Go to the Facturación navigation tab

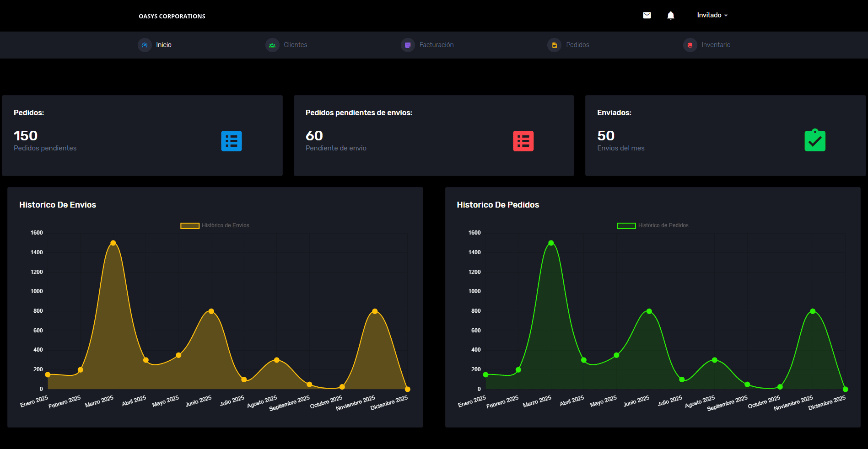tap(436, 45)
